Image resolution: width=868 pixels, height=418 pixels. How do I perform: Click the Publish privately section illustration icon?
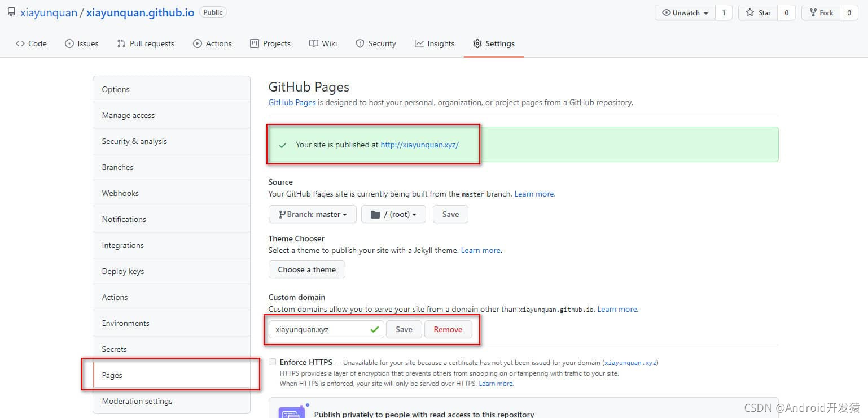[292, 412]
